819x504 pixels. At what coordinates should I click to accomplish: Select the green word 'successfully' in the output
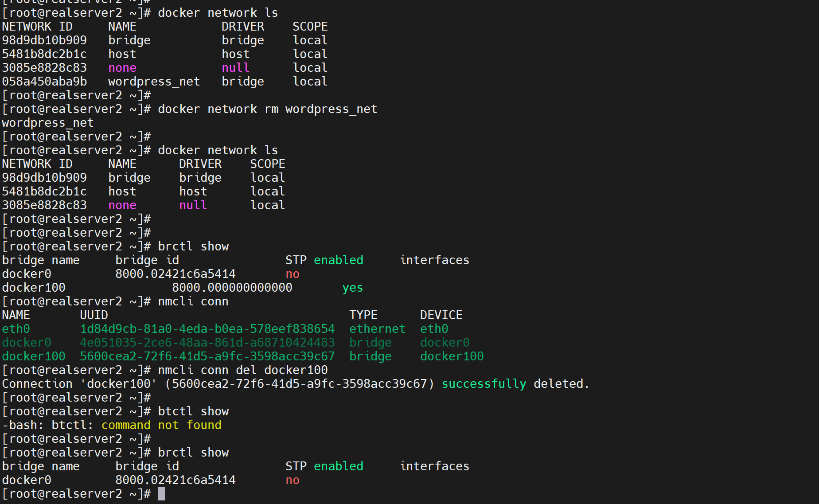pyautogui.click(x=484, y=384)
